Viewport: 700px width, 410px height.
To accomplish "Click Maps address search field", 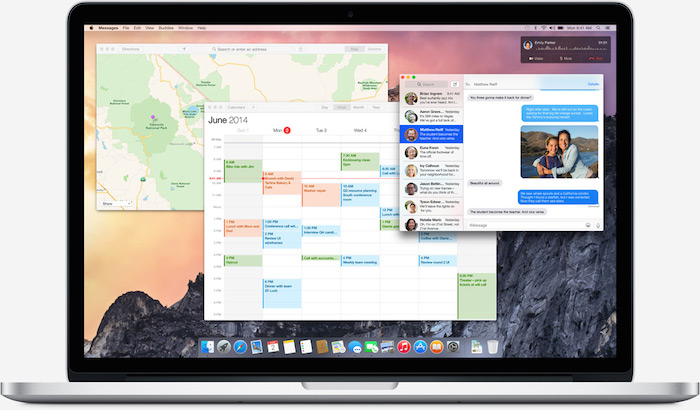I will pyautogui.click(x=242, y=49).
